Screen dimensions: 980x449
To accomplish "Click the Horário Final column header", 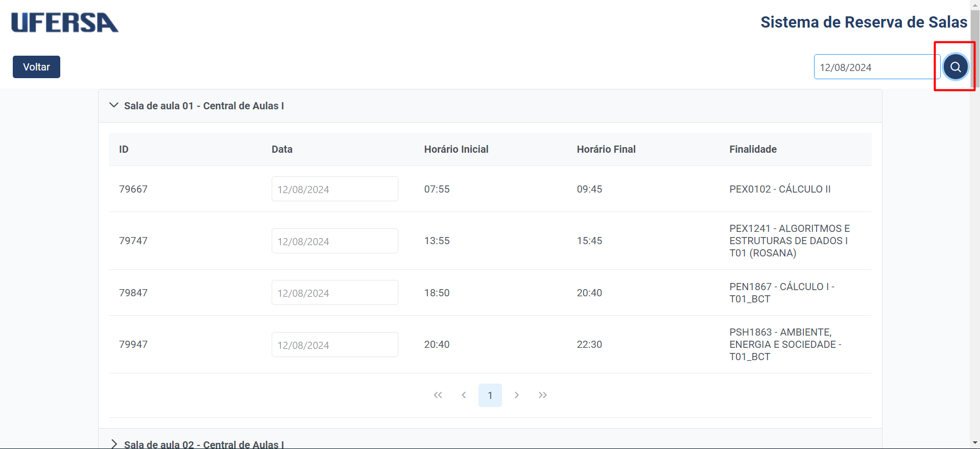I will pyautogui.click(x=606, y=149).
